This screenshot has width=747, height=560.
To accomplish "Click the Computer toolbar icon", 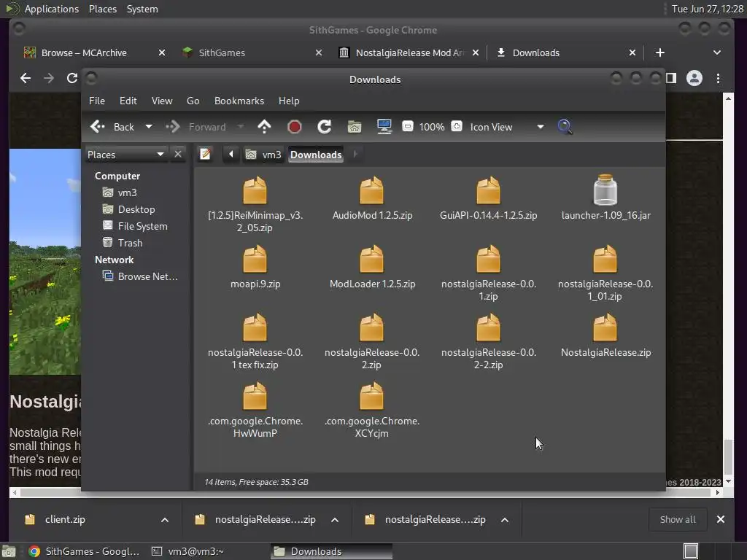I will 384,127.
